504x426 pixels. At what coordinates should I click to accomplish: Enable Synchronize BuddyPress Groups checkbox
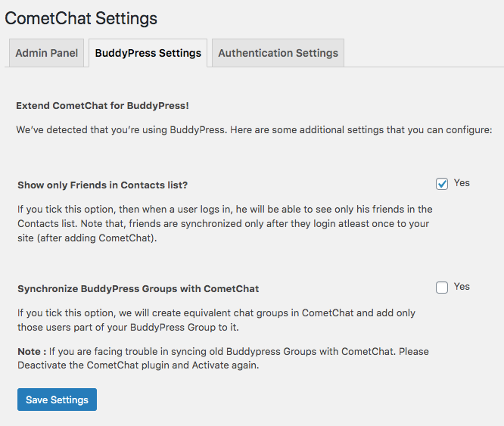pos(442,287)
